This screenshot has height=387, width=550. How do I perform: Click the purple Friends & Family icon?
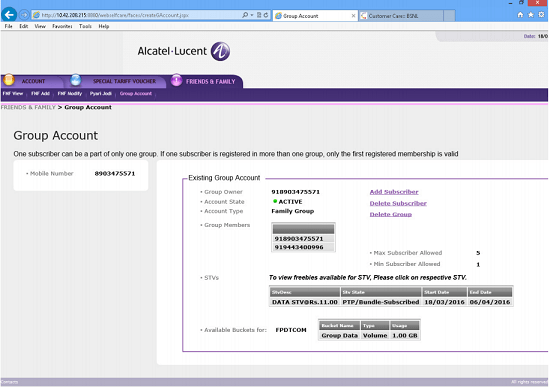coord(176,80)
